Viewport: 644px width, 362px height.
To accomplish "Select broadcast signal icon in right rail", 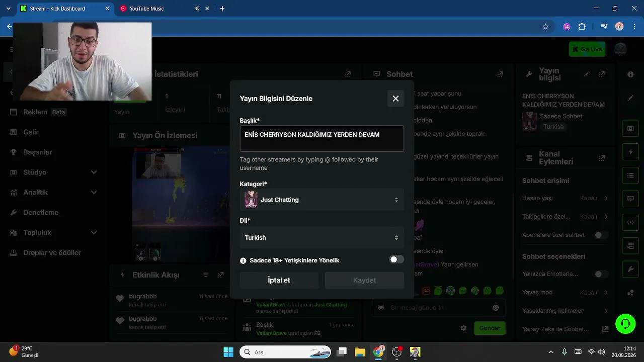I will [x=630, y=222].
